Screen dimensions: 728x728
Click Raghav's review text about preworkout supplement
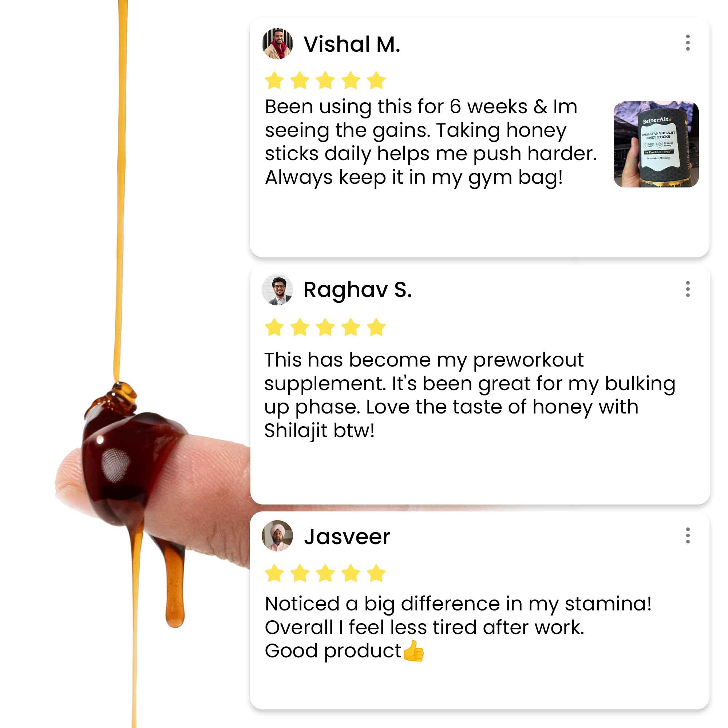click(x=469, y=395)
